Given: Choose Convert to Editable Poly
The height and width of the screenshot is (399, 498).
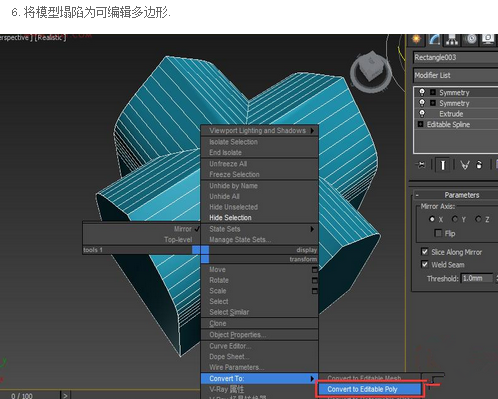Looking at the screenshot, I should click(x=369, y=389).
